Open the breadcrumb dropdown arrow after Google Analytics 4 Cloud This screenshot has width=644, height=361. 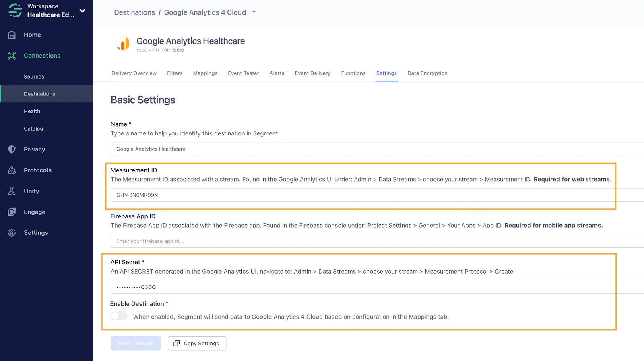(x=254, y=12)
